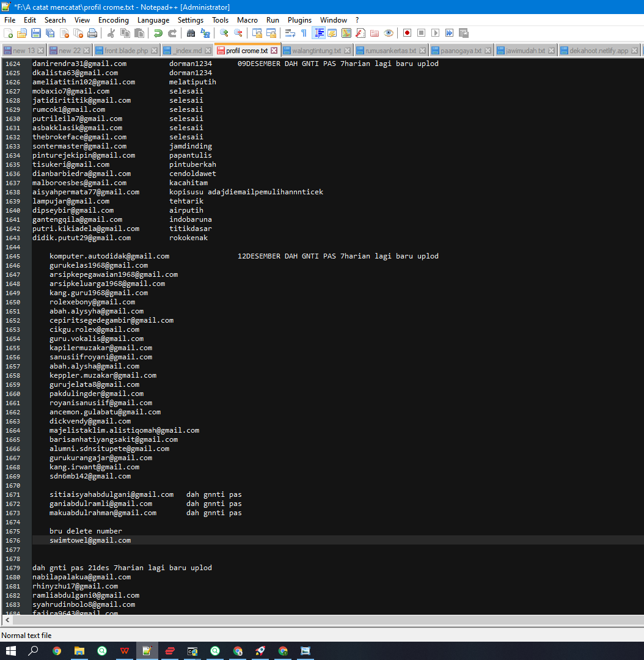644x660 pixels.
Task: Open the Language menu
Action: 153,20
